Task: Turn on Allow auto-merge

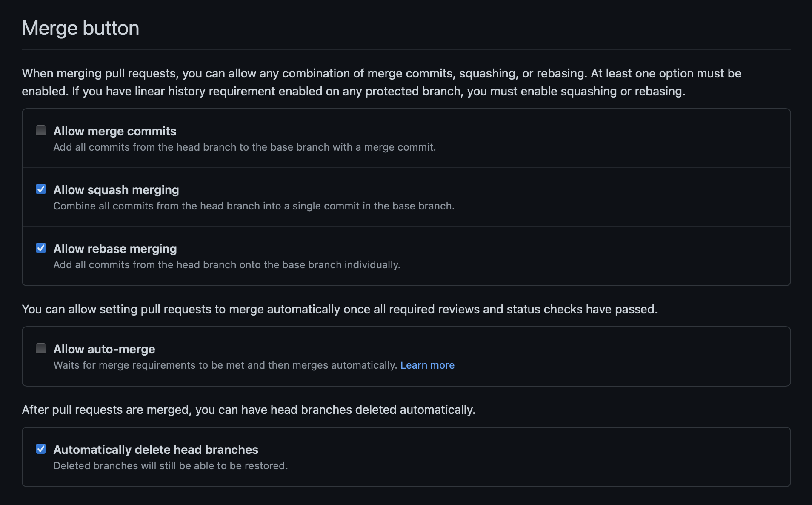Action: (x=41, y=348)
